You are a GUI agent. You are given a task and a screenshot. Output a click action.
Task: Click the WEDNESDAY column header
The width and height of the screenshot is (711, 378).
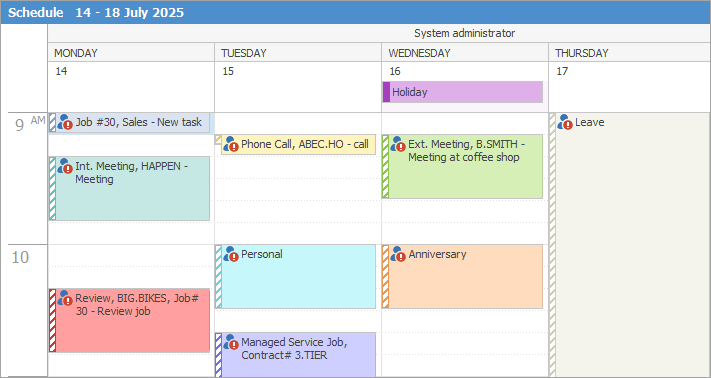[465, 53]
